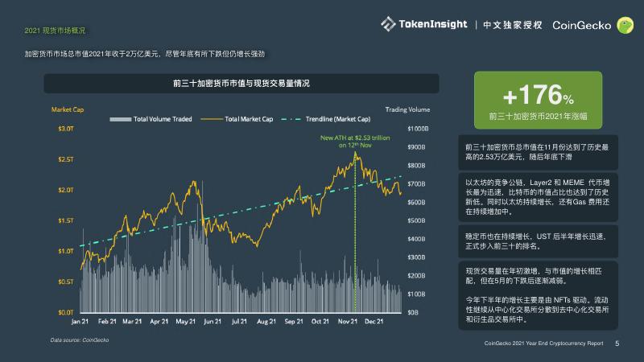Click the Sep 21 x-axis label
The image size is (644, 362).
294,321
